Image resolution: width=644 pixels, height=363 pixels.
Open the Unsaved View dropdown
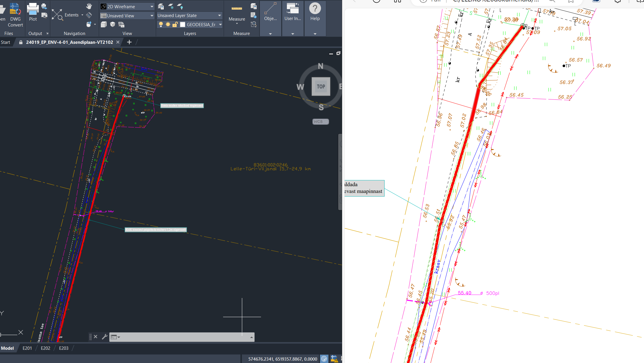click(127, 16)
